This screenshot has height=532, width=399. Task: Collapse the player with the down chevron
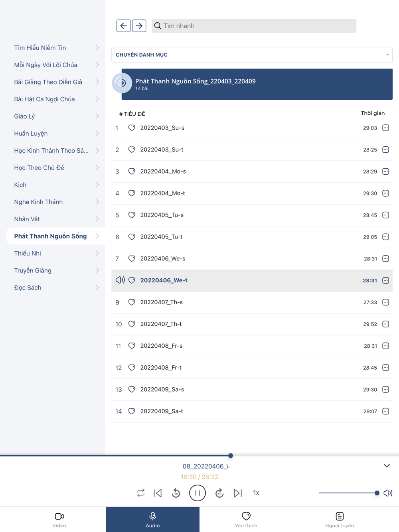pos(387,466)
